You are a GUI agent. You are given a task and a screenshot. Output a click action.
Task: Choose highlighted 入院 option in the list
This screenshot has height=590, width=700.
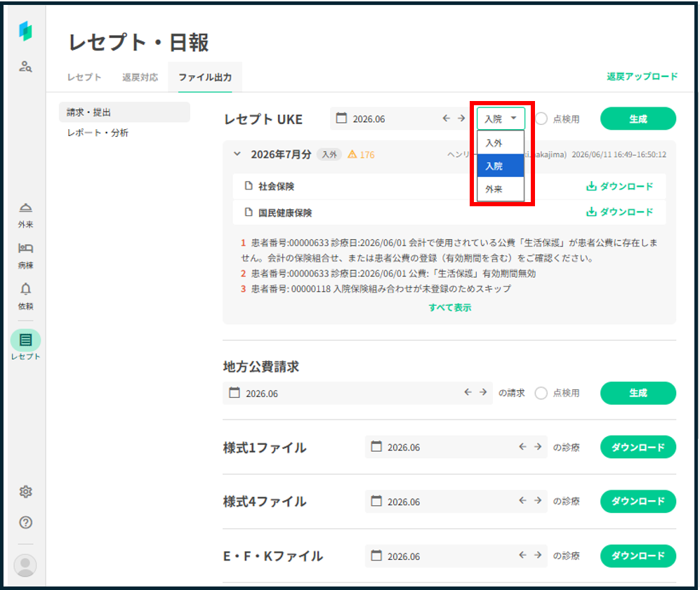[x=501, y=166]
